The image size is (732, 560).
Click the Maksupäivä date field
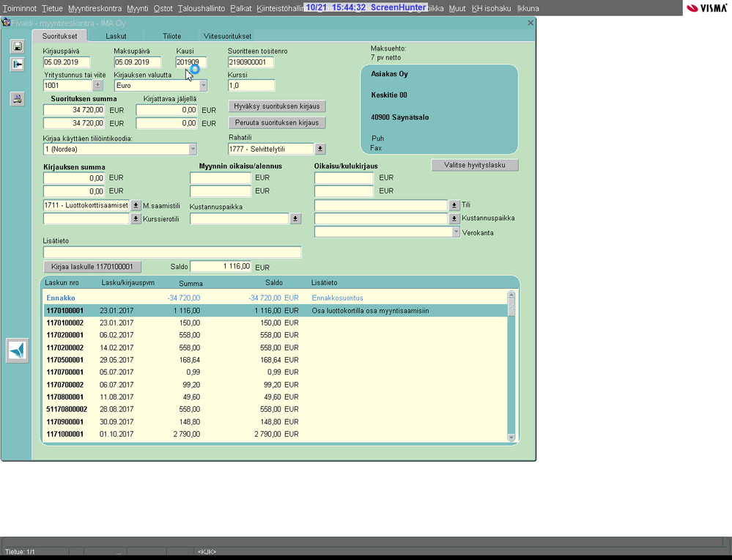[x=137, y=62]
